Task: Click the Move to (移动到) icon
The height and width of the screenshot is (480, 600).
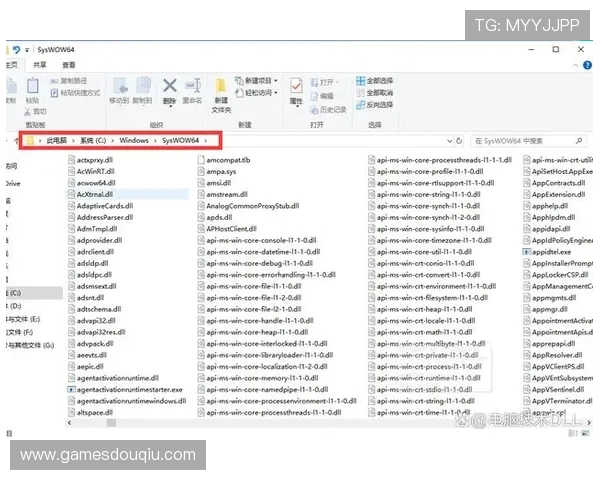Action: click(119, 90)
